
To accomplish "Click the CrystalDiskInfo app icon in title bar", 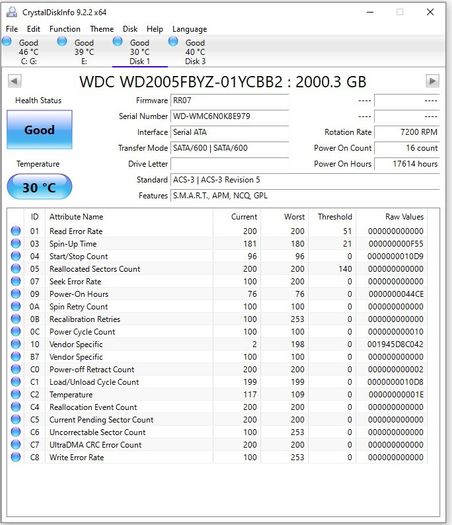I will click(x=12, y=12).
